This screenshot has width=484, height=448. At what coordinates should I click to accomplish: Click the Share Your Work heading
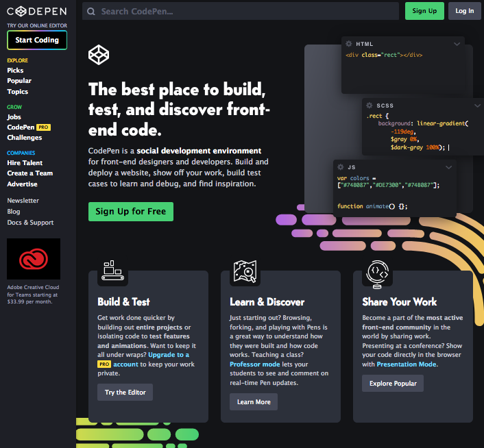point(400,302)
